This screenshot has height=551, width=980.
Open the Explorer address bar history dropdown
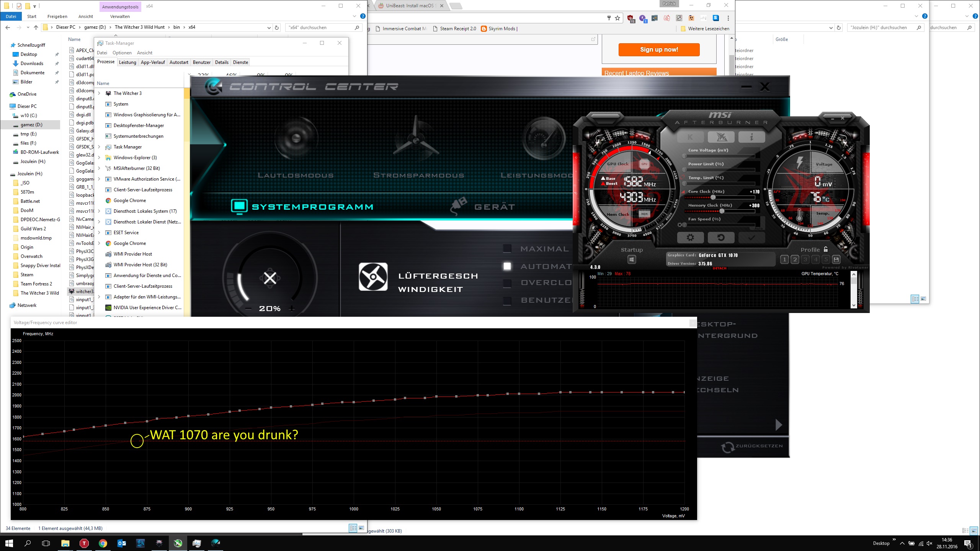coord(269,28)
